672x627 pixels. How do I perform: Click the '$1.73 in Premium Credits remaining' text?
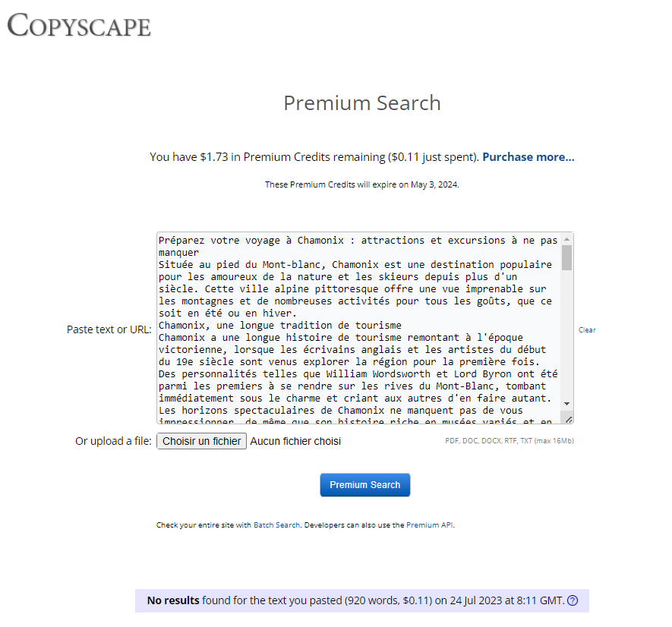292,157
